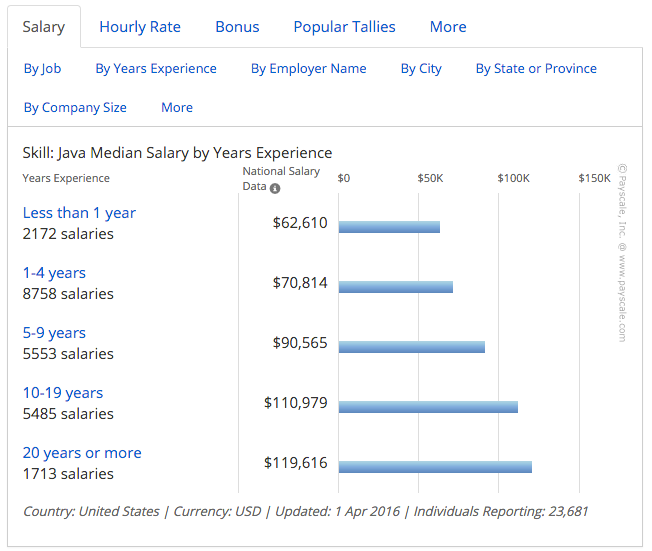Choose By State or Province
The image size is (652, 551).
[x=536, y=69]
